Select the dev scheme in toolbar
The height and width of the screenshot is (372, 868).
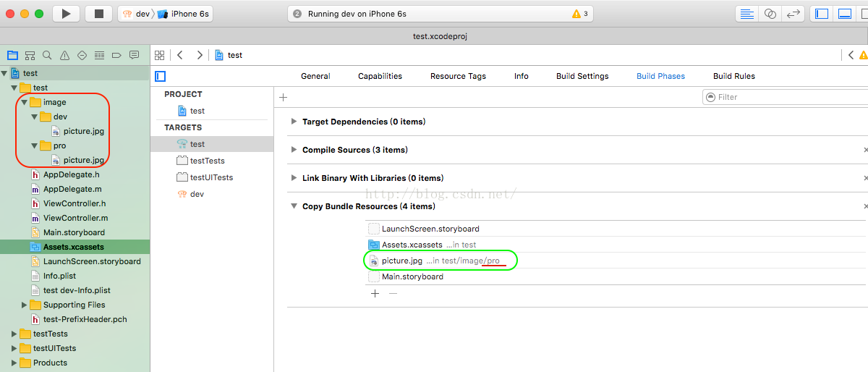click(x=136, y=14)
